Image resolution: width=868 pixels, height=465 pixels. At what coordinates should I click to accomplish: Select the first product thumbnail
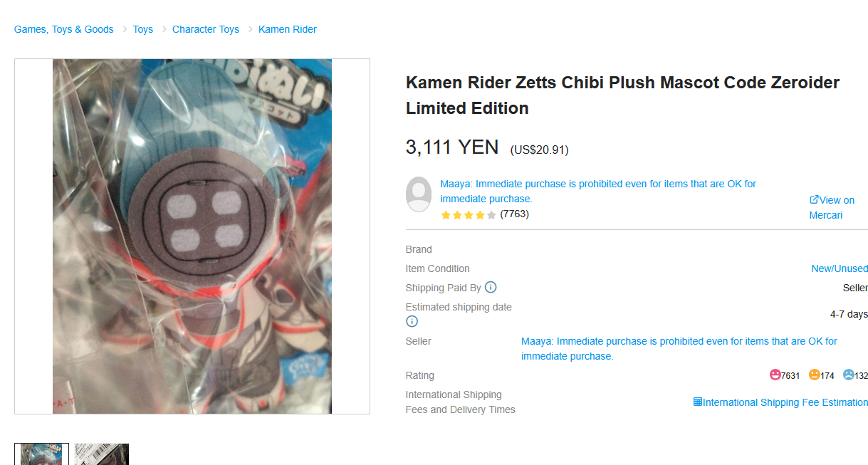42,454
